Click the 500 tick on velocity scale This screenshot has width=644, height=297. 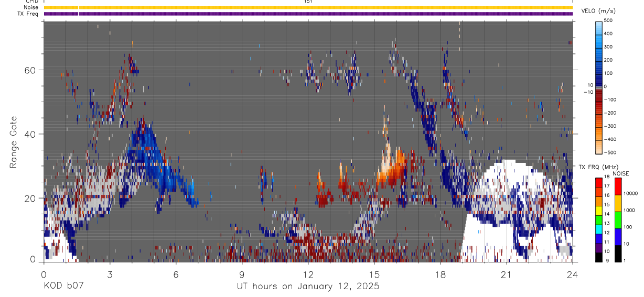pyautogui.click(x=609, y=20)
